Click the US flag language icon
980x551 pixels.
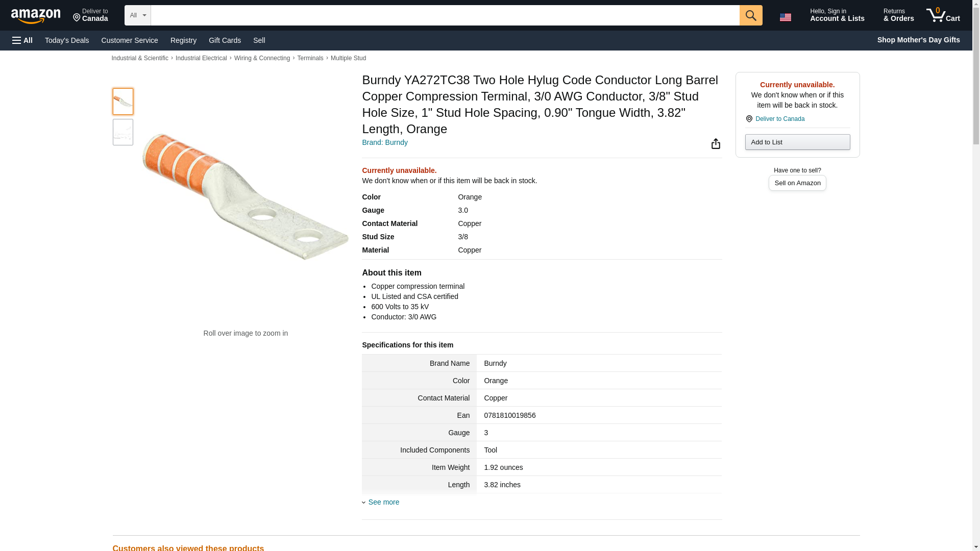(x=785, y=17)
